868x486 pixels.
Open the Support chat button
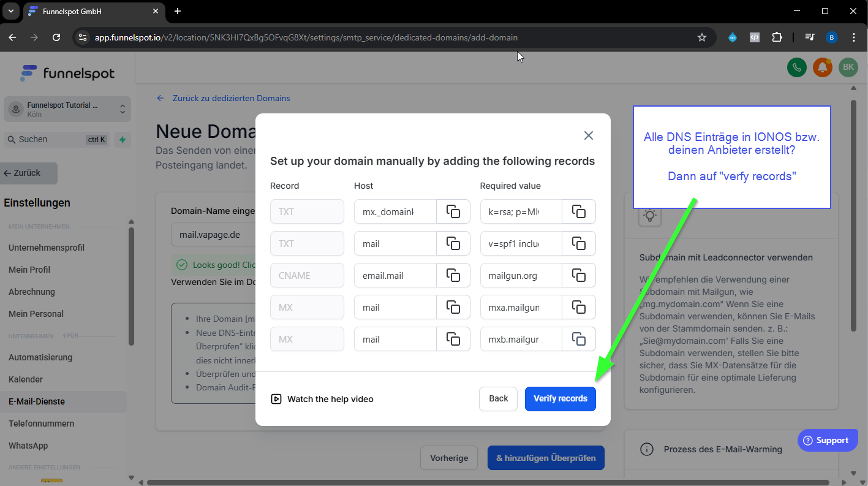(x=828, y=440)
